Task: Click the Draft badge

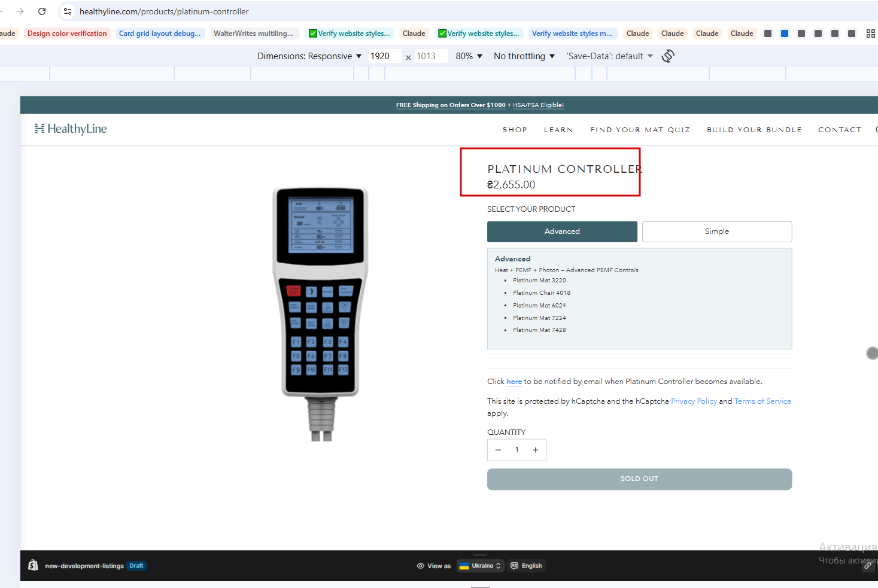Action: 136,566
